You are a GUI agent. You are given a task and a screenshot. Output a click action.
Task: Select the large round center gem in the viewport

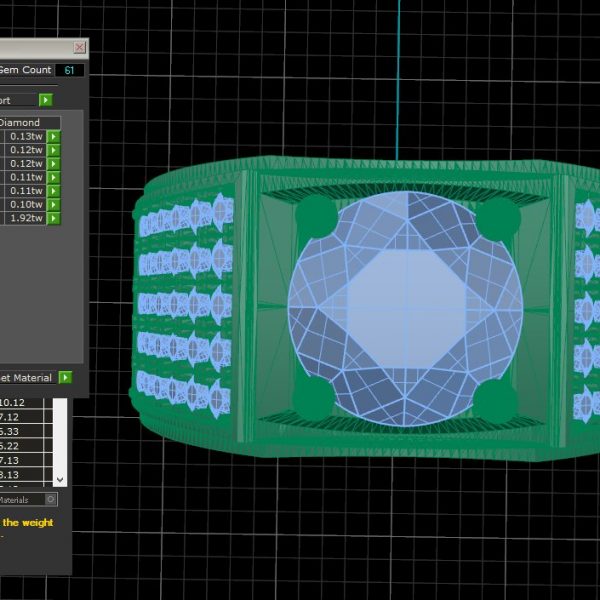pos(406,308)
